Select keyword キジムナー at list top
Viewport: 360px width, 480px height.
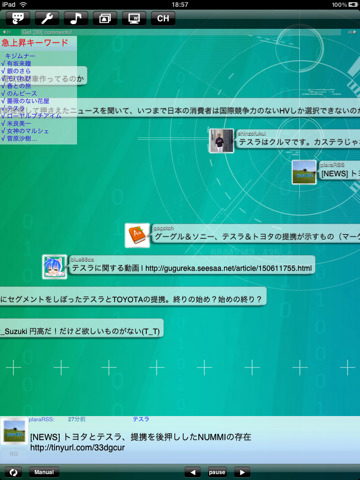point(20,56)
